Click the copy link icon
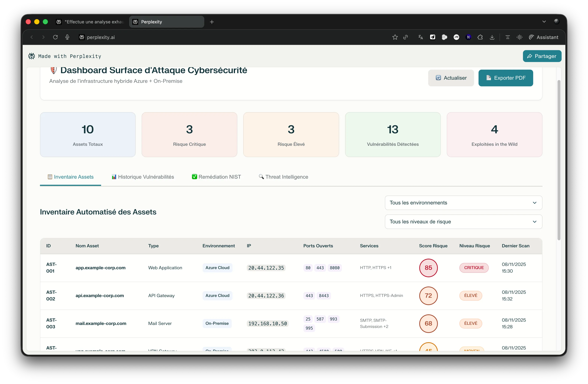The image size is (588, 384). pyautogui.click(x=406, y=37)
